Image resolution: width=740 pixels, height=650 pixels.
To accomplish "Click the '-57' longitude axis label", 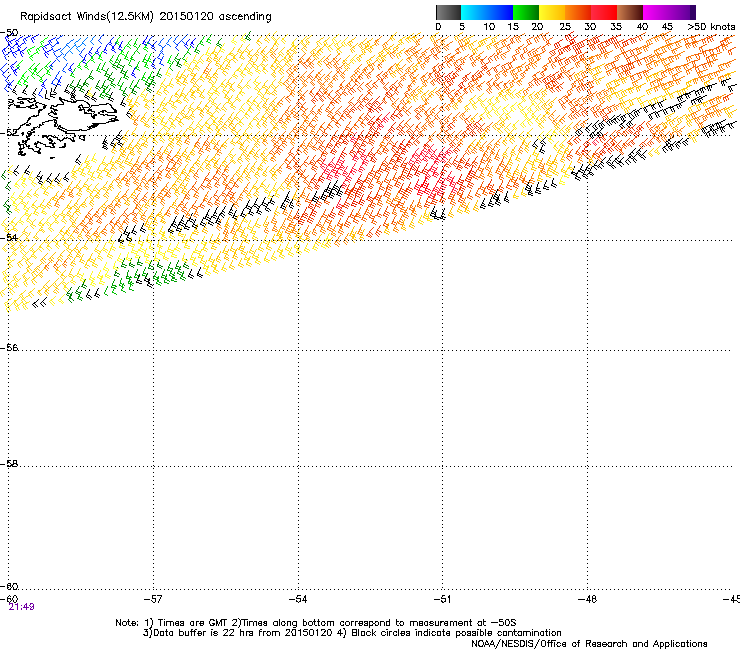I will 153,599.
